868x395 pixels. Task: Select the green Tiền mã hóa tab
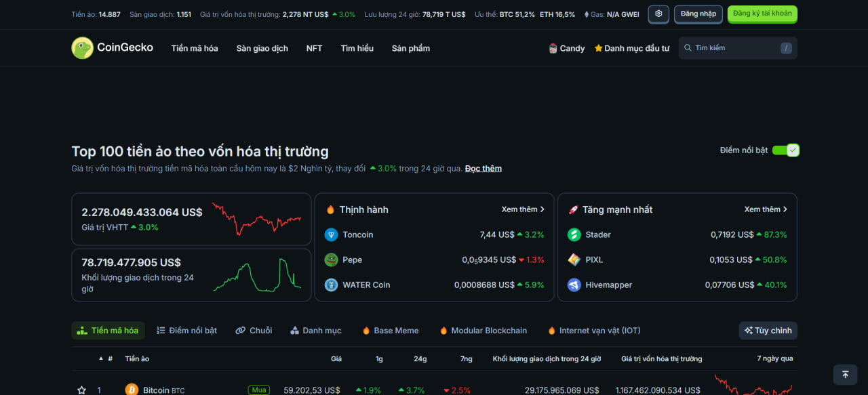coord(108,331)
